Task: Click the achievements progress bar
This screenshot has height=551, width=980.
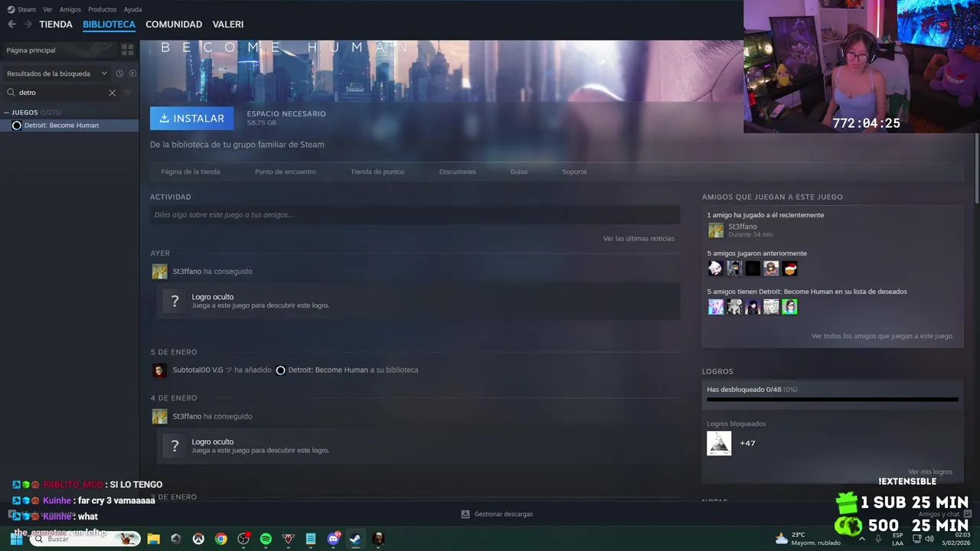Action: [x=832, y=399]
